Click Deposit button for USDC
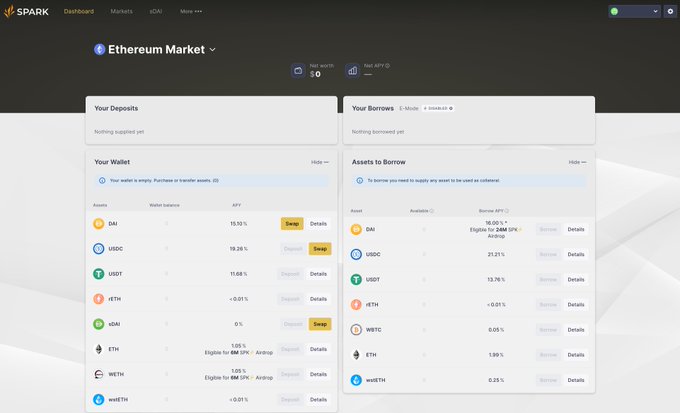The image size is (680, 413). [x=293, y=249]
